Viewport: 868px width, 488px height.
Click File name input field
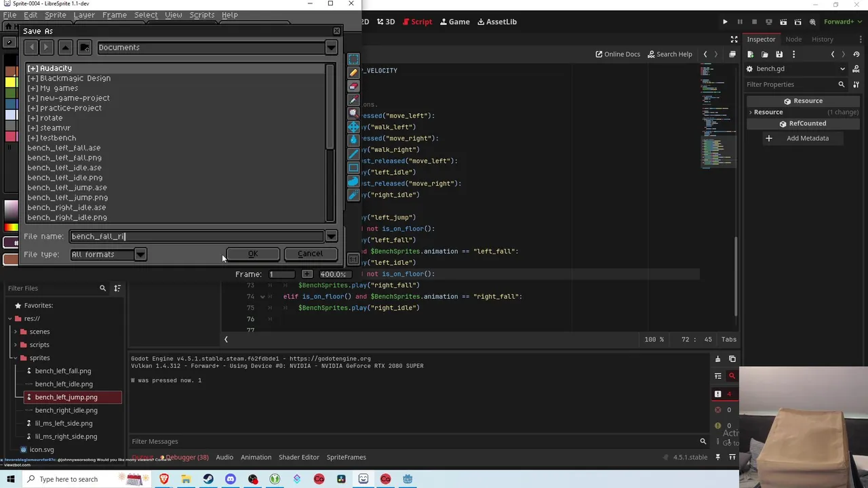click(197, 237)
